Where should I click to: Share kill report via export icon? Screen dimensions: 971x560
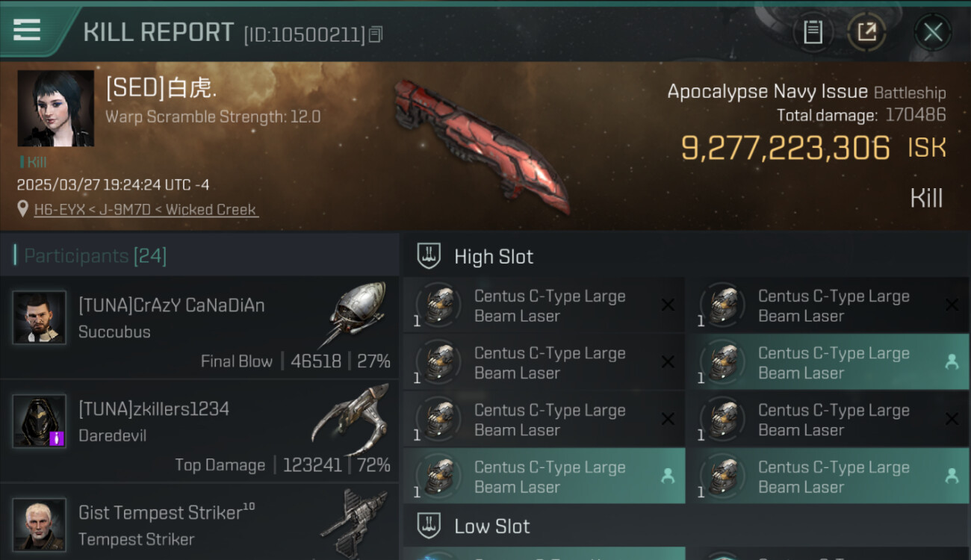click(x=866, y=32)
